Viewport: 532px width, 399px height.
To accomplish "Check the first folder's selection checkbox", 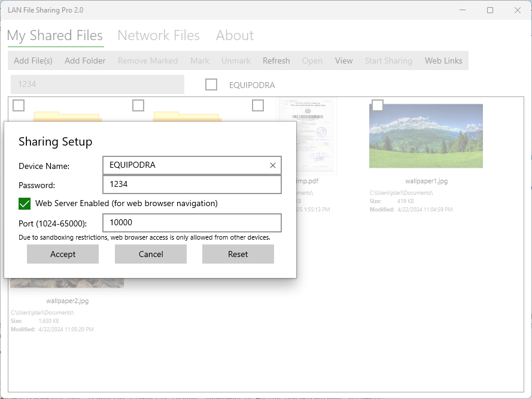I will 18,105.
